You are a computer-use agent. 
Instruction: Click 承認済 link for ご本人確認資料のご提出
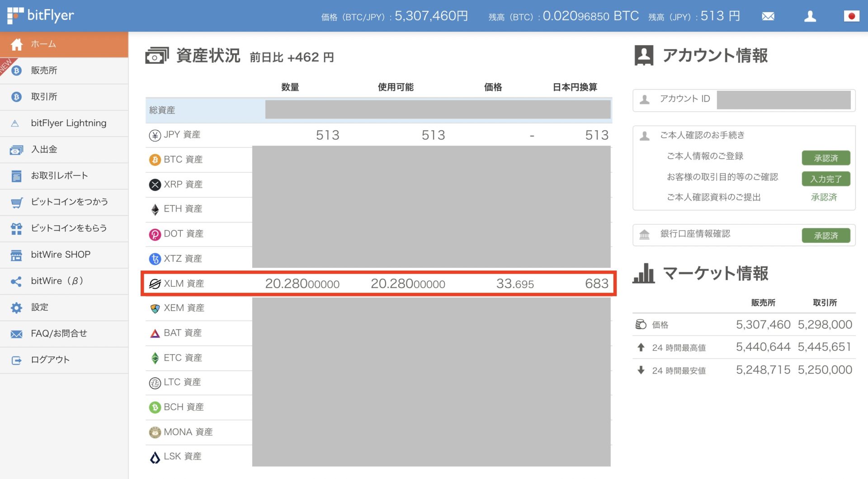tap(824, 197)
